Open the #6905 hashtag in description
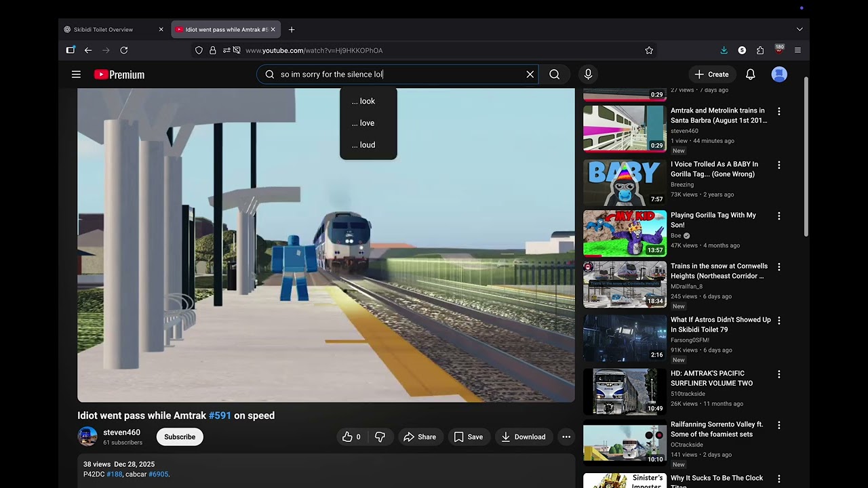868x488 pixels. pyautogui.click(x=158, y=474)
